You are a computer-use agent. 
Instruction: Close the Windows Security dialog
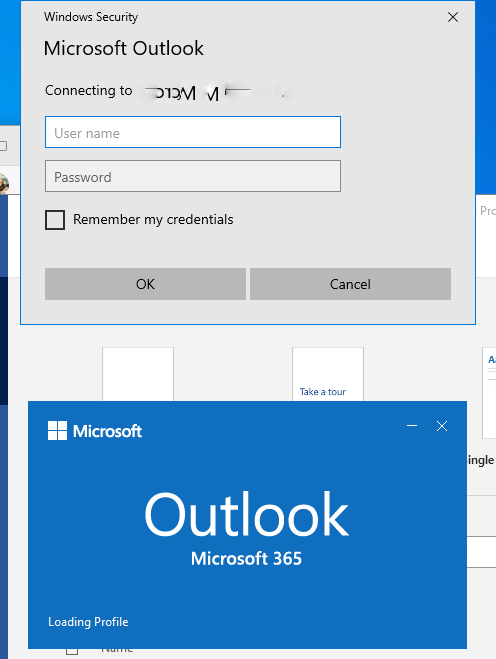click(x=453, y=17)
